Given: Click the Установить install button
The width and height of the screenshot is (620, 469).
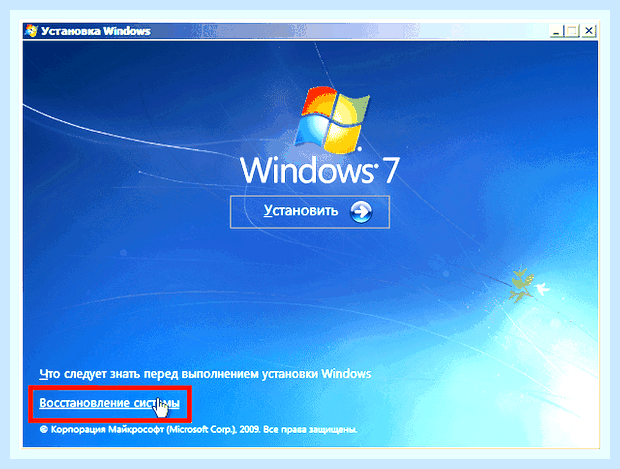Looking at the screenshot, I should coord(310,212).
